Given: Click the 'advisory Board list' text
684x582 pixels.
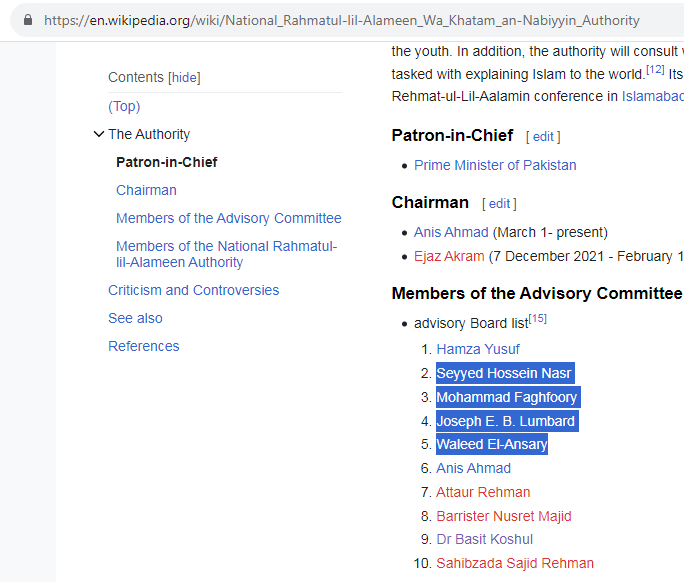Looking at the screenshot, I should coord(471,323).
